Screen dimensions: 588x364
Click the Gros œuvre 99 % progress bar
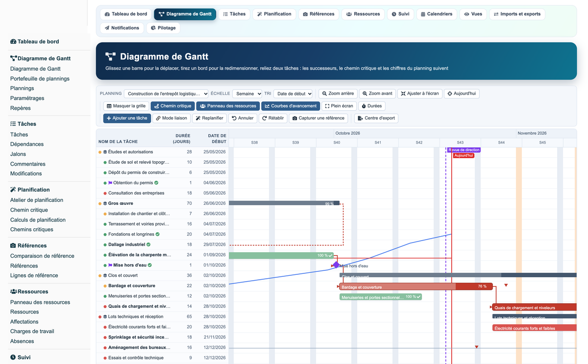[284, 203]
